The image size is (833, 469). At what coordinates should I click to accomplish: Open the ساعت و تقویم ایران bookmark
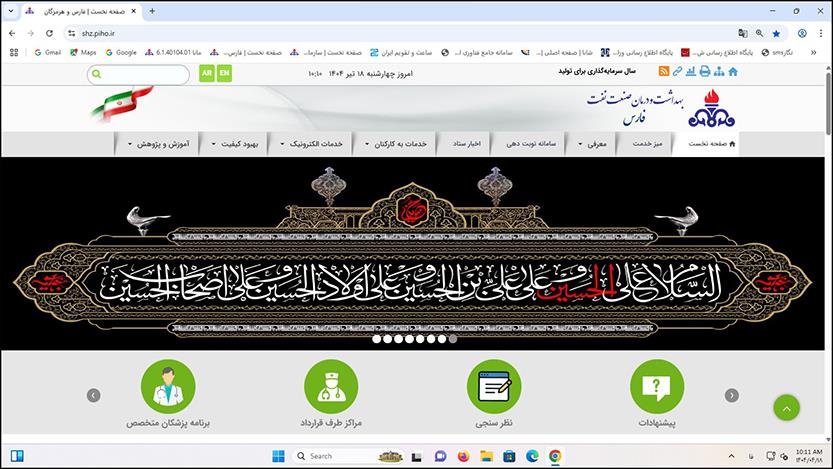pos(401,53)
